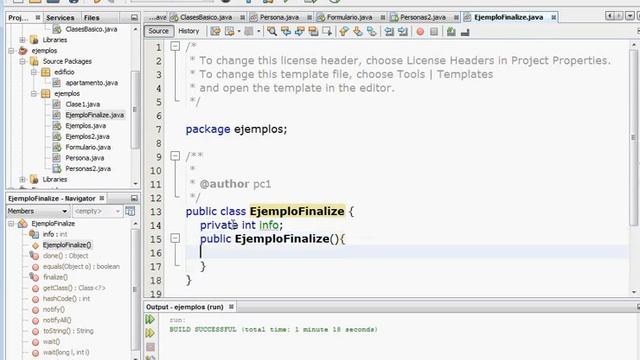Click the Navigator vertical scrollbar
The height and width of the screenshot is (360, 640).
pos(135,290)
